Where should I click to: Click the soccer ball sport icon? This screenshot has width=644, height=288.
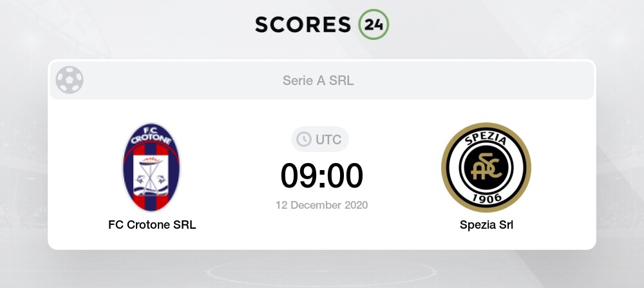pos(69,81)
